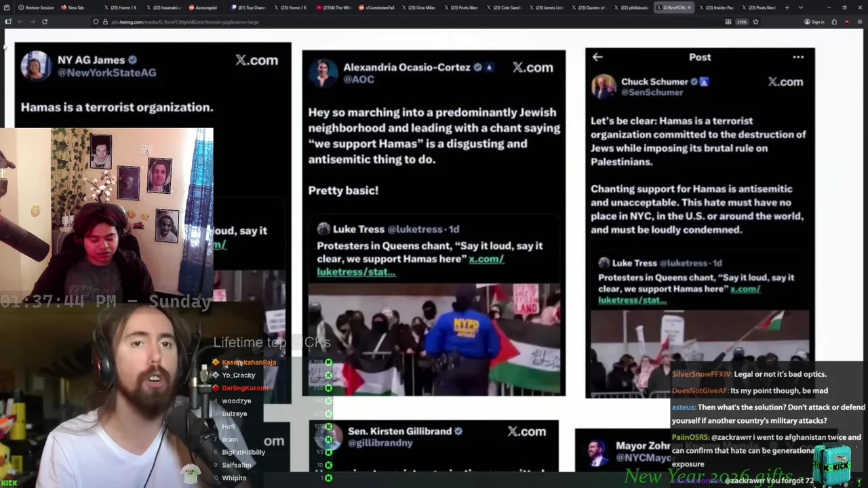Switch to the James Lind X tab
This screenshot has width=868, height=488.
click(546, 7)
